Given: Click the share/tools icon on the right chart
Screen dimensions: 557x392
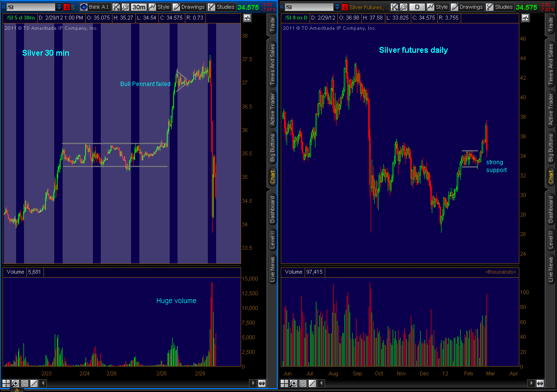Looking at the screenshot, I should (x=394, y=7).
